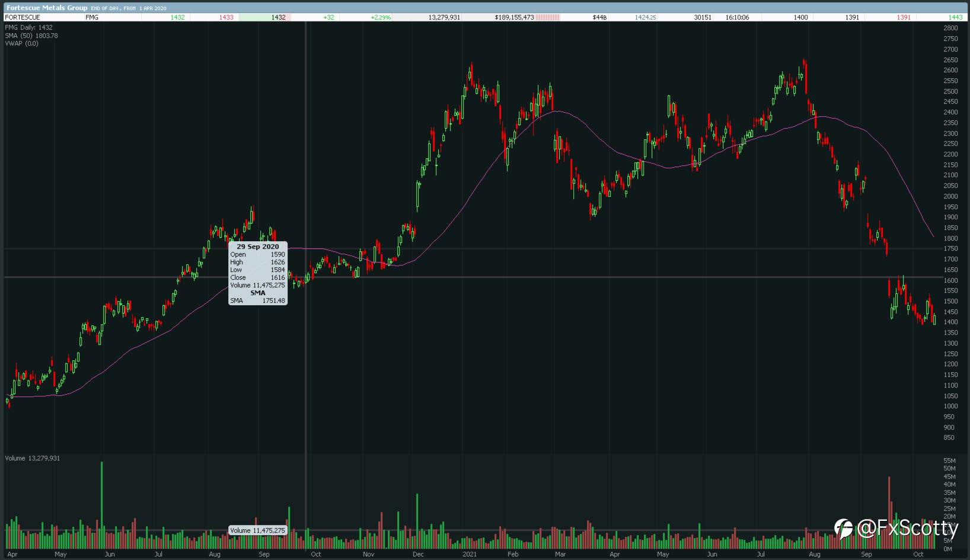The width and height of the screenshot is (970, 560).
Task: Select the 55M volume axis label
Action: point(949,460)
